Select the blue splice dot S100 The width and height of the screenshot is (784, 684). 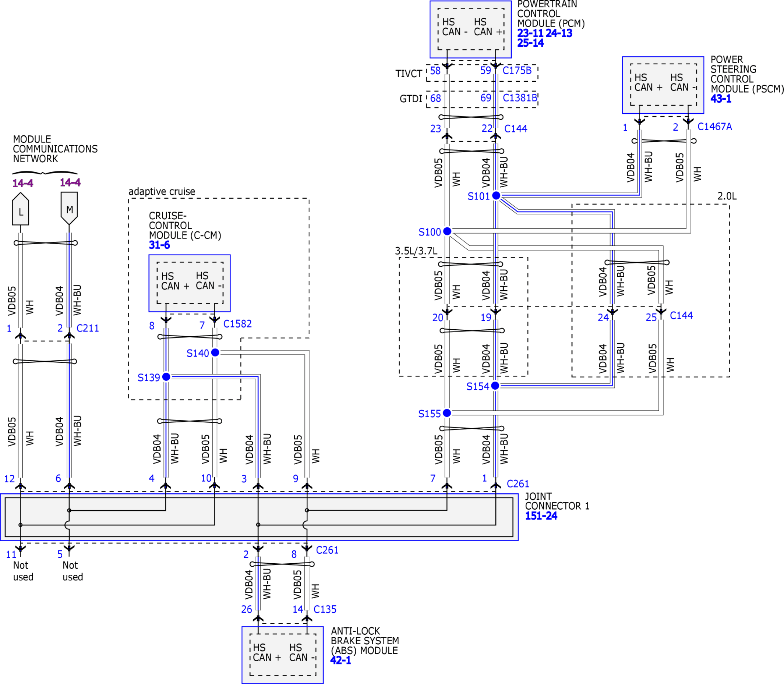pyautogui.click(x=447, y=231)
